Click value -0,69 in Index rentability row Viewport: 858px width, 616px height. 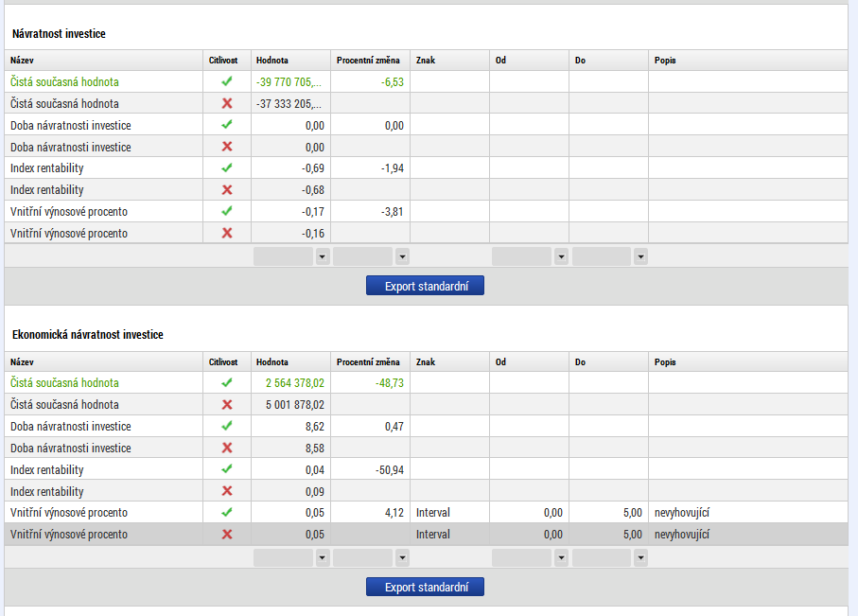(313, 168)
